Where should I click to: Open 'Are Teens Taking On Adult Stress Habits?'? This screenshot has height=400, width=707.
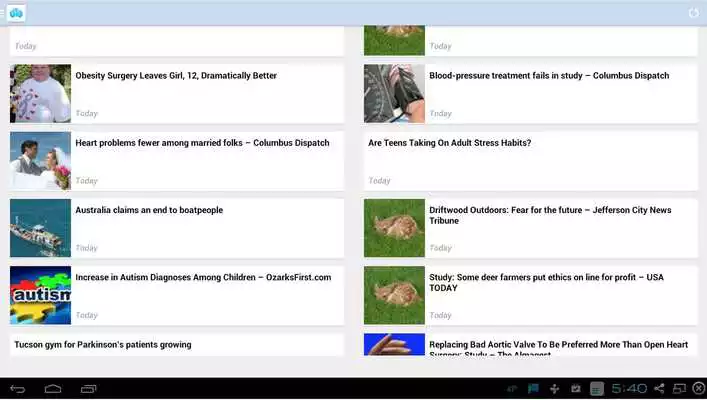(449, 143)
